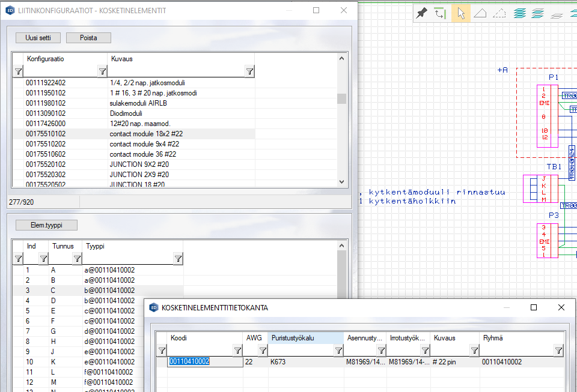Select the arrow pointer tool
The width and height of the screenshot is (577, 392).
tap(461, 13)
